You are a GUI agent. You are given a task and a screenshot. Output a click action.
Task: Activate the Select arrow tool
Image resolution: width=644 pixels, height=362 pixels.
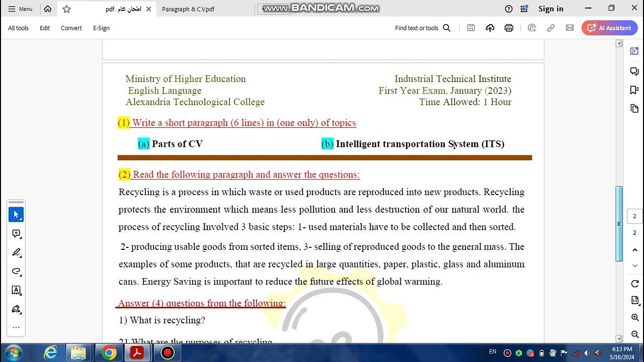tap(16, 215)
